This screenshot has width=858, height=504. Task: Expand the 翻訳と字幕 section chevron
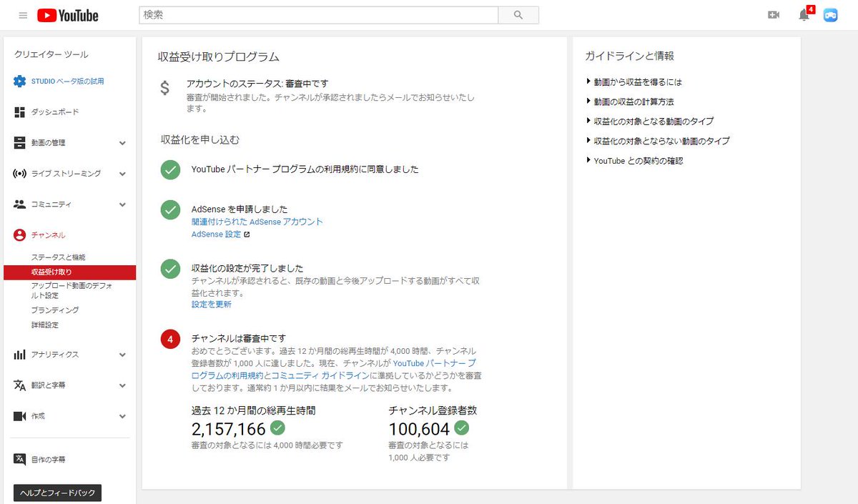click(122, 385)
